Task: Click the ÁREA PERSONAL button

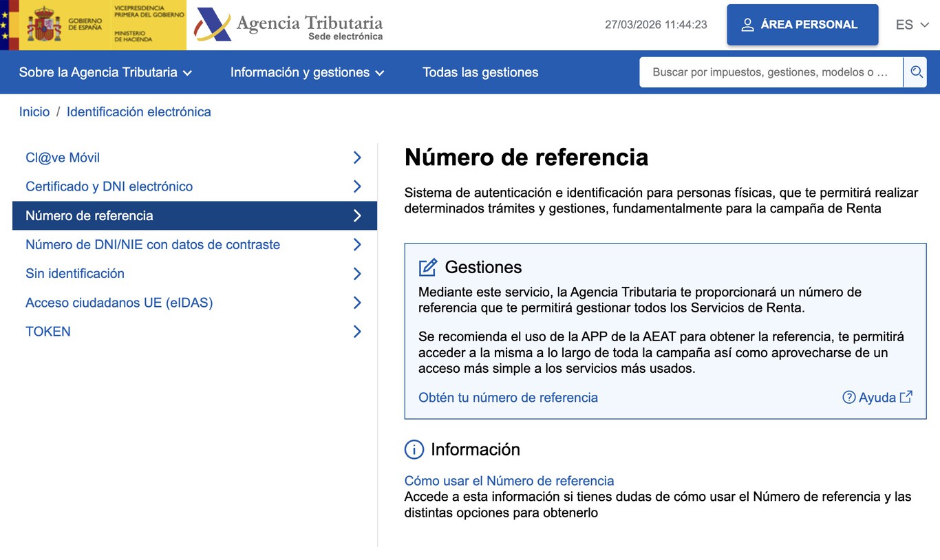Action: coord(802,25)
